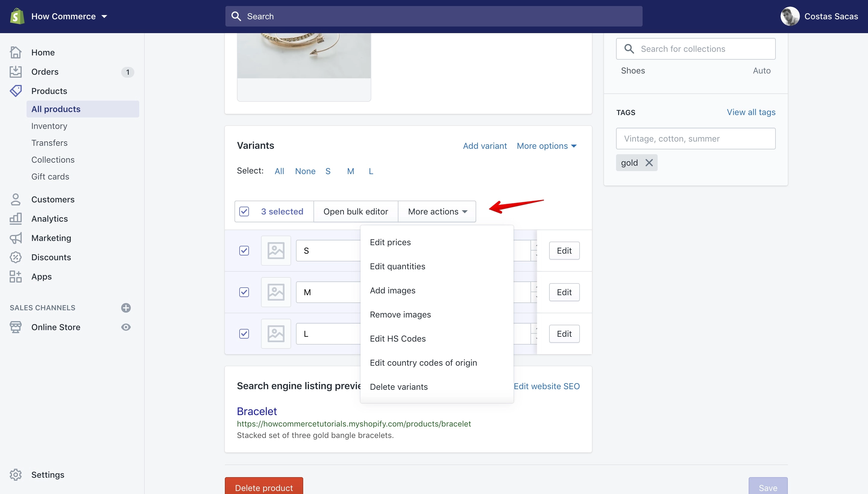The image size is (868, 494).
Task: Click the Shopify logo icon
Action: pos(17,16)
